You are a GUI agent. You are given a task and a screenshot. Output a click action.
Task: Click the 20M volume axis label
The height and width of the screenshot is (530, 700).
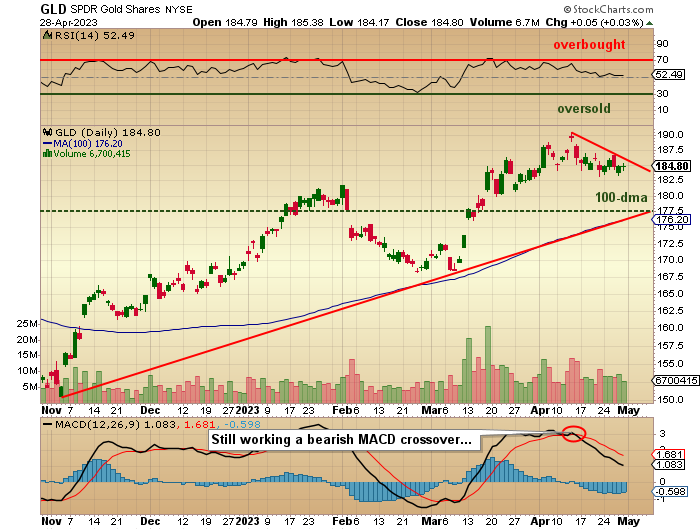[27, 339]
